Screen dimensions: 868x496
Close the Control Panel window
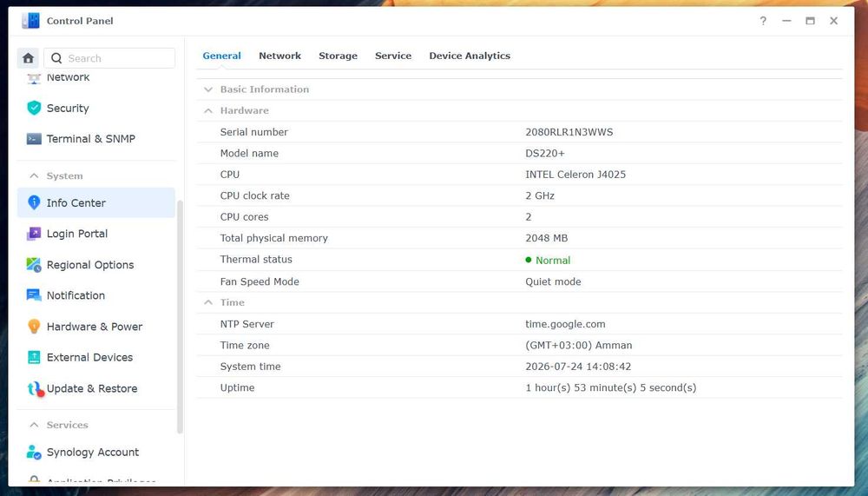pyautogui.click(x=833, y=21)
